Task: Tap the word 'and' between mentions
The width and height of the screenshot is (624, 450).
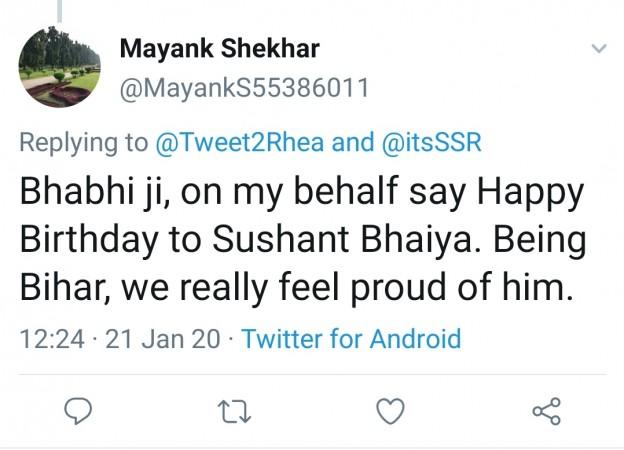Action: 353,142
